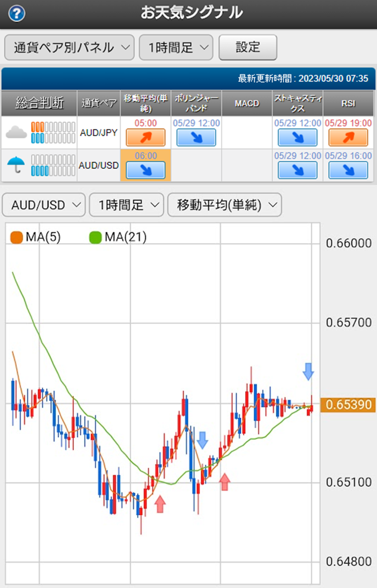Viewport: 377px width, 588px height.
Task: Click the 設定 button
Action: (x=248, y=47)
